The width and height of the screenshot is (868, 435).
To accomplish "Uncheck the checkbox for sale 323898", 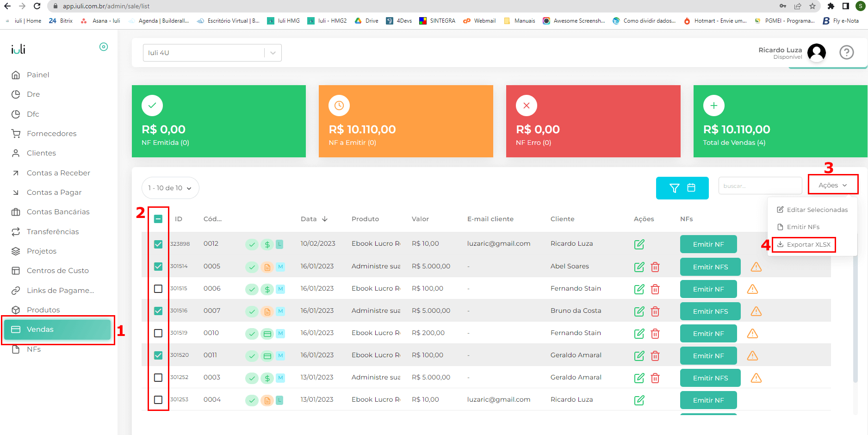I will [x=158, y=244].
